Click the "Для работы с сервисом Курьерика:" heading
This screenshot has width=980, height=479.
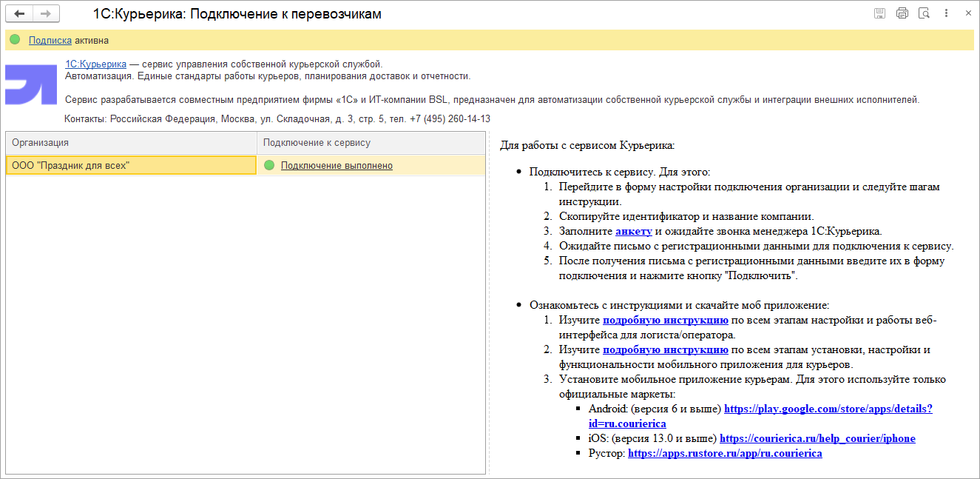pos(587,146)
